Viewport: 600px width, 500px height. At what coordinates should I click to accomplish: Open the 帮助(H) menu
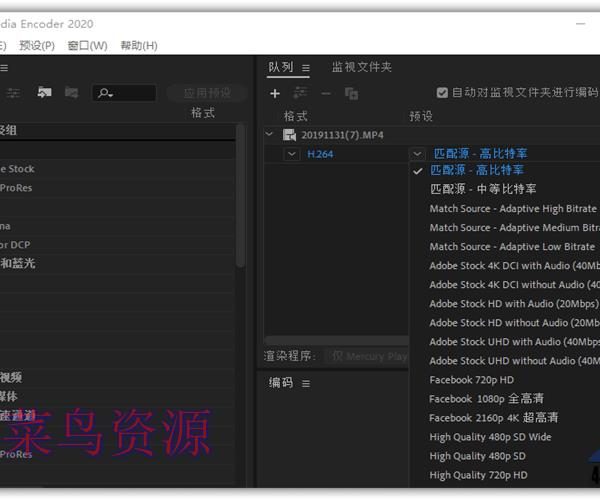pos(139,45)
